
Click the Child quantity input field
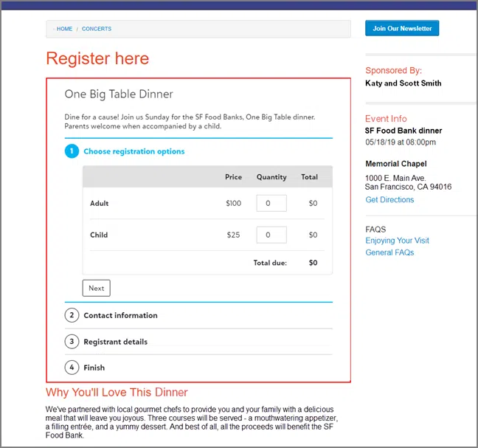[x=271, y=235]
